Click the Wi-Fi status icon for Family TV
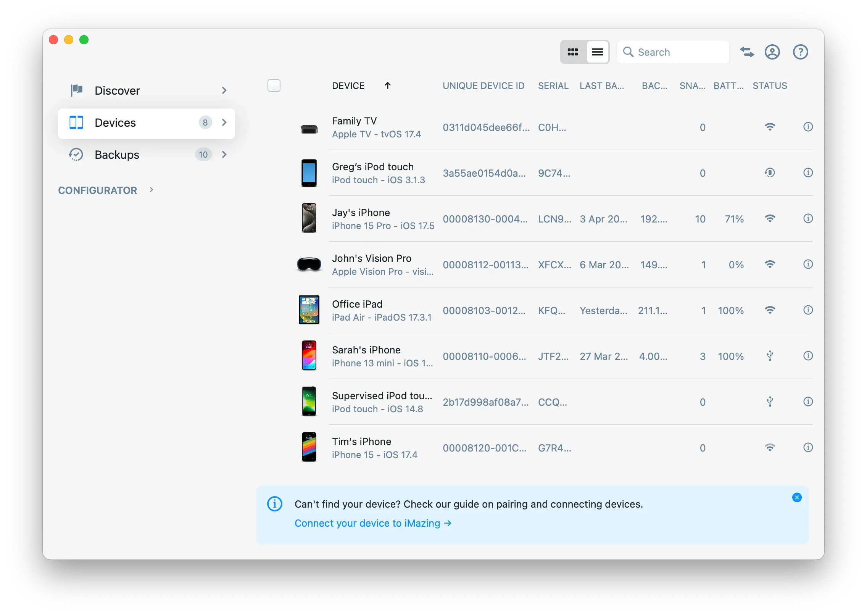This screenshot has height=616, width=867. 770,127
